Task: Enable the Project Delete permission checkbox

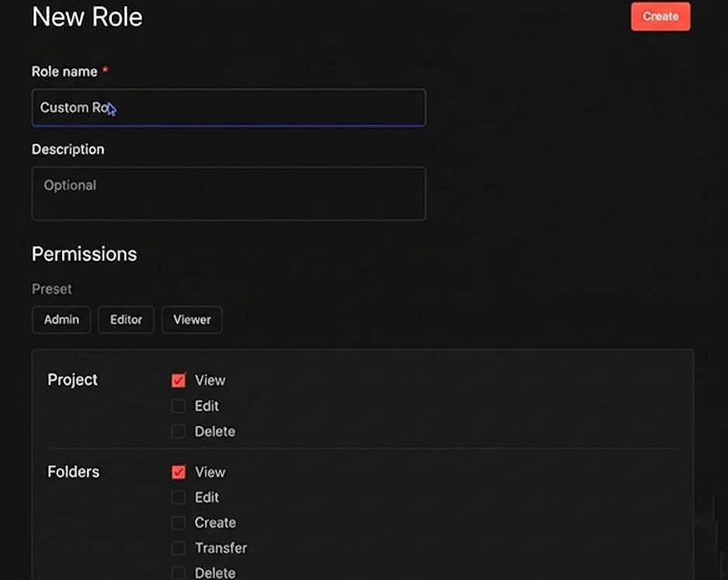Action: pos(179,432)
